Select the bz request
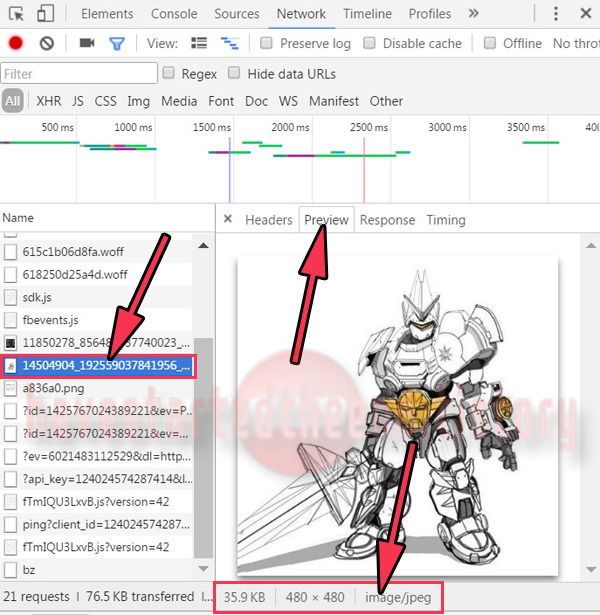Screen dimensions: 600x615 [96, 570]
